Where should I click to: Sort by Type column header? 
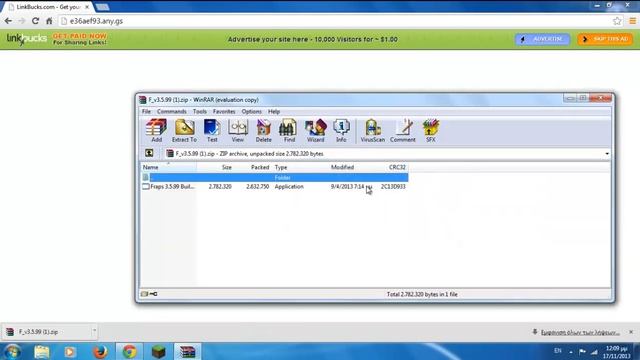300,167
